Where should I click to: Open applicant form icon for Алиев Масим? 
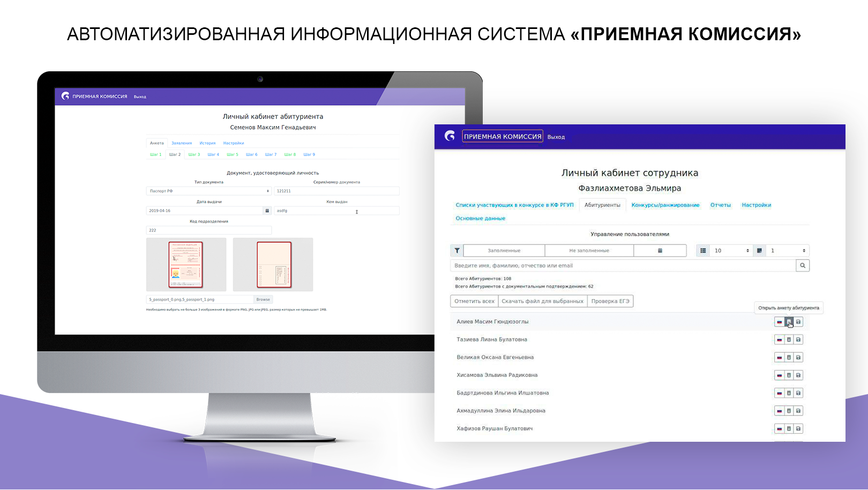(789, 322)
